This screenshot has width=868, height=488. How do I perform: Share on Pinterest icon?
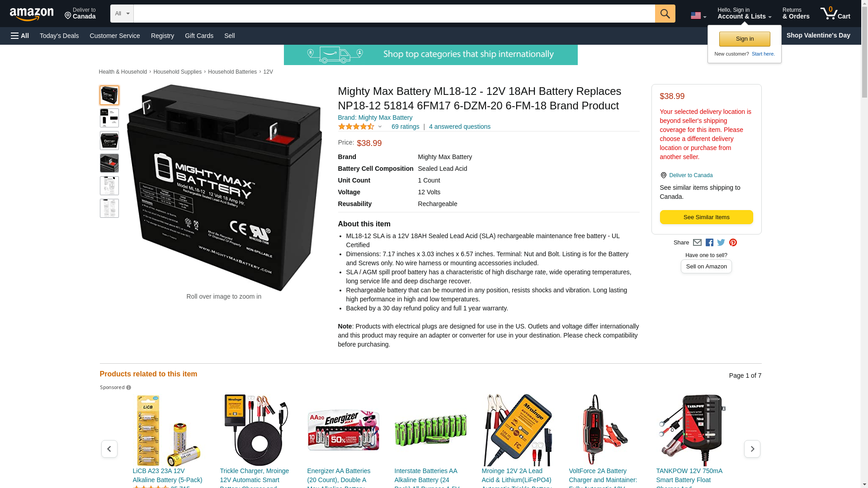[733, 243]
